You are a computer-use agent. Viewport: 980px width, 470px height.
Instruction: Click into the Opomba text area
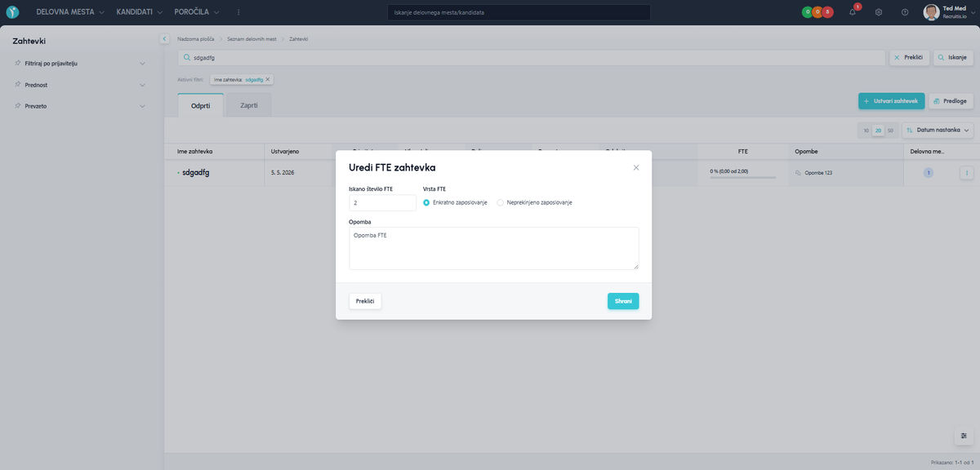[x=493, y=248]
